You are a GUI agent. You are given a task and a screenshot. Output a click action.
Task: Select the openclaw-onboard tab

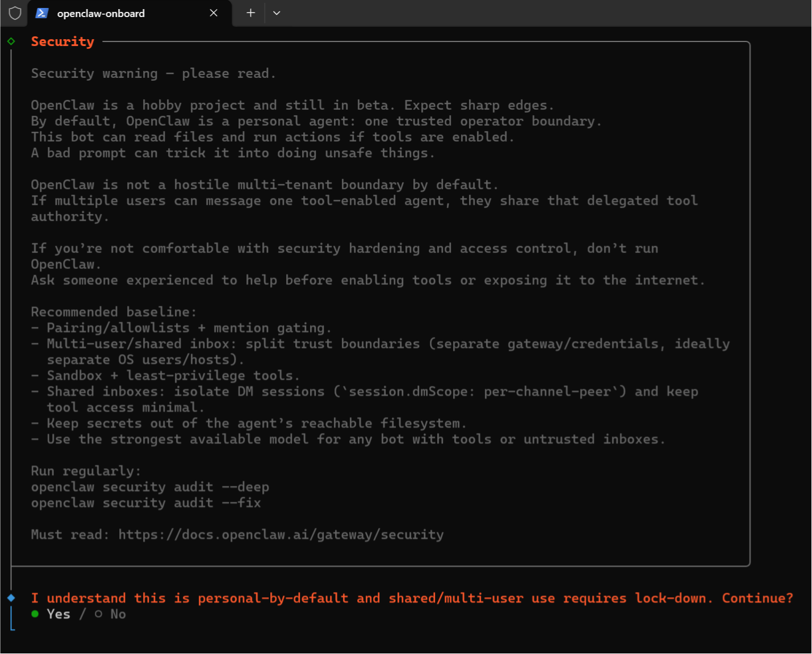[130, 13]
